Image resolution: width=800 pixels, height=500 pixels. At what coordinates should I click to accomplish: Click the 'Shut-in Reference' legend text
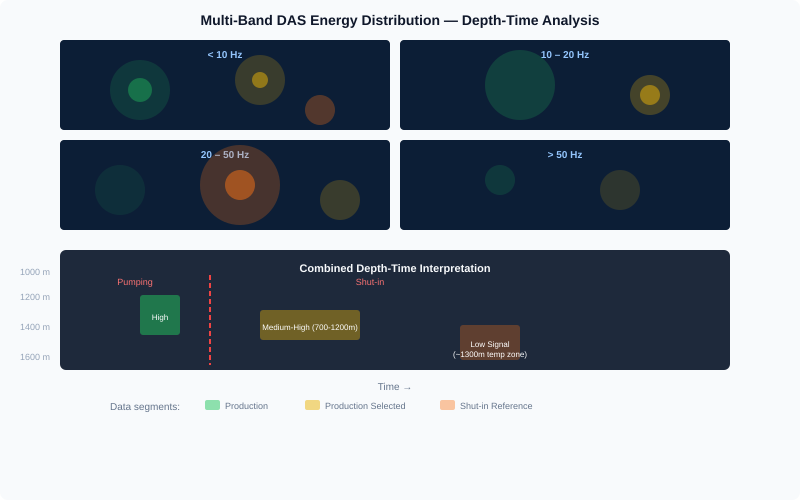pyautogui.click(x=496, y=406)
